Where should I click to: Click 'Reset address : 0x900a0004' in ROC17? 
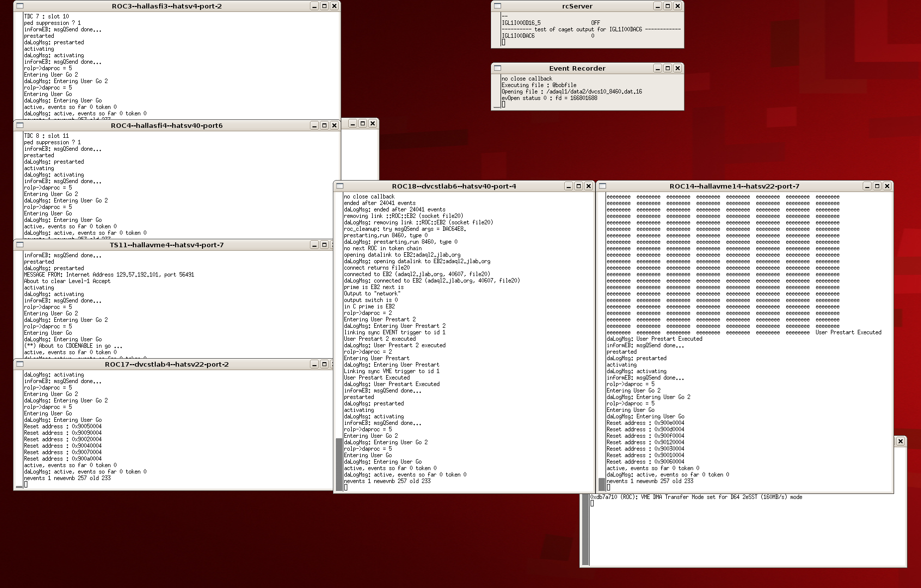coord(63,459)
